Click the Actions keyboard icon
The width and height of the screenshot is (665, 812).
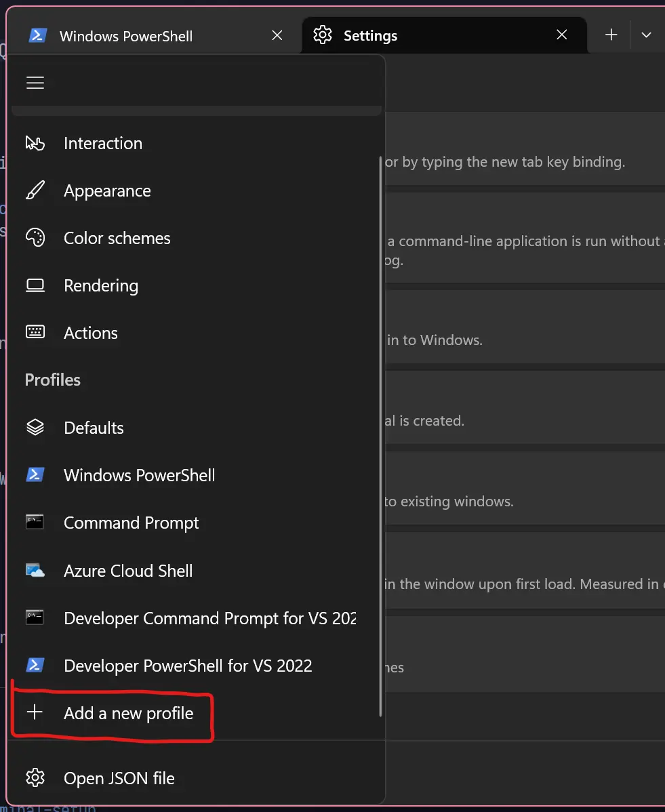point(35,333)
